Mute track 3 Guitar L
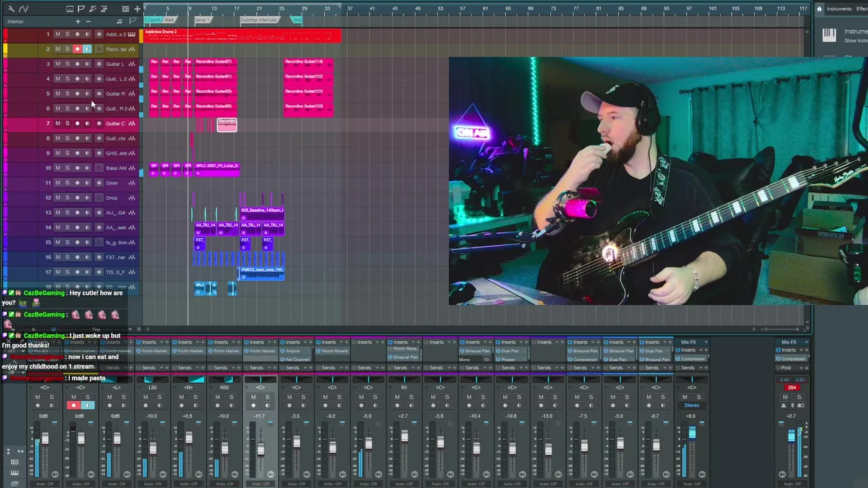 (x=58, y=64)
